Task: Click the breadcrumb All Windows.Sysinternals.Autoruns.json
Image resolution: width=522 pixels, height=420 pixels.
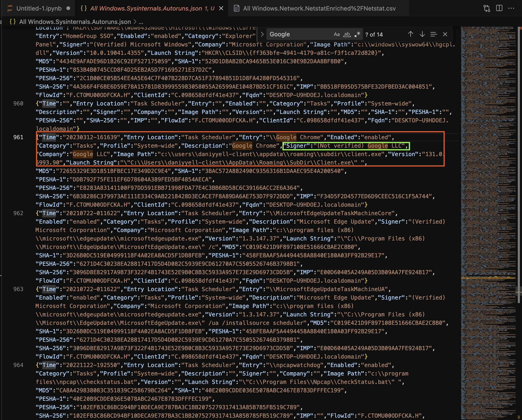Action: [x=75, y=22]
